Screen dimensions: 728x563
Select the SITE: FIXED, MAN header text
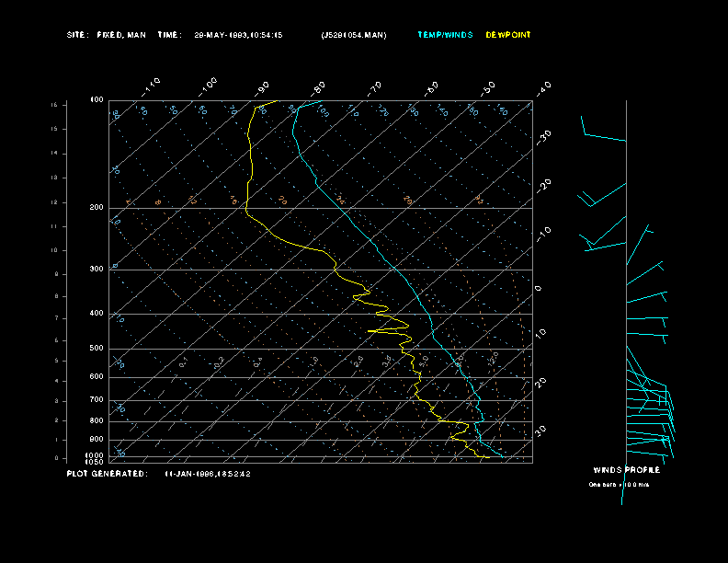107,35
